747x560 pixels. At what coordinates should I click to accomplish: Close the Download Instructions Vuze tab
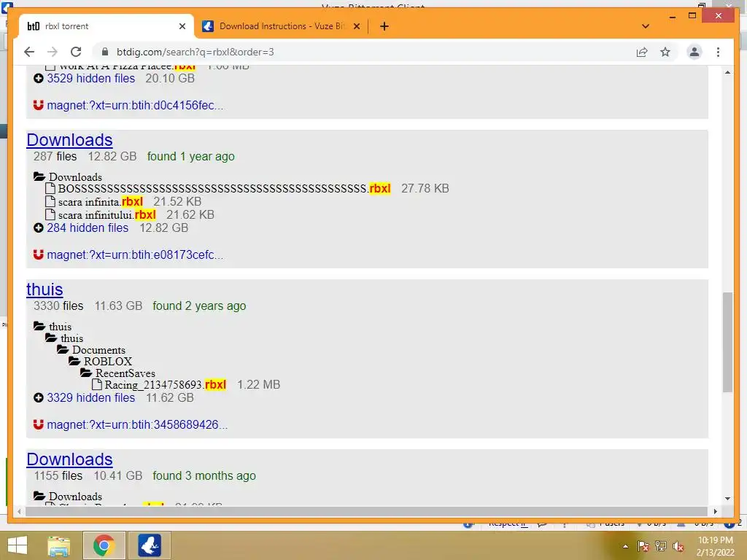pos(356,26)
